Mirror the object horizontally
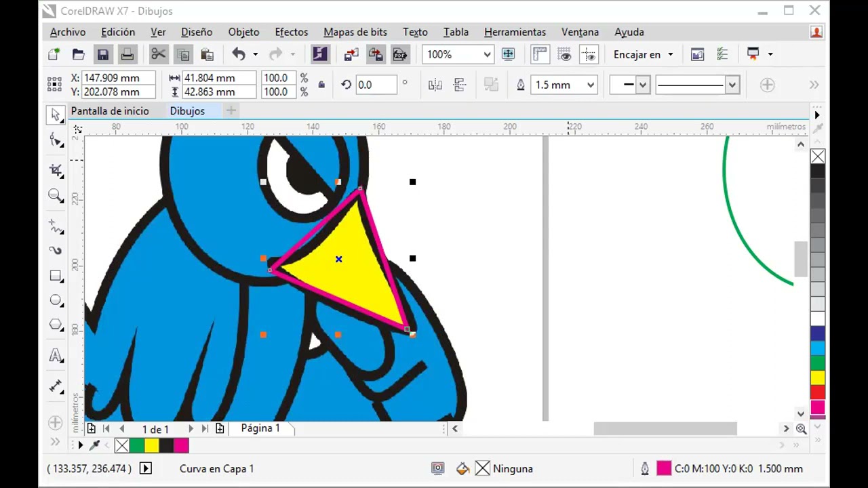Screen dimensions: 868x488 point(435,85)
